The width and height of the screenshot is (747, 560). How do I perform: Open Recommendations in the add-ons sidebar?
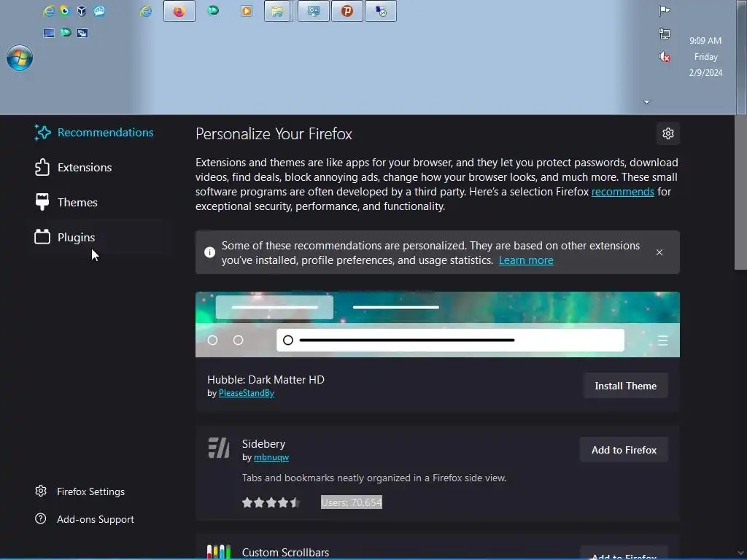coord(94,133)
